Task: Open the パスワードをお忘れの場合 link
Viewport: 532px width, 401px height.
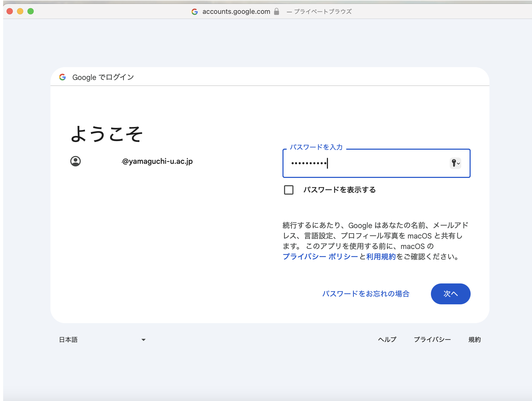Action: pos(366,294)
